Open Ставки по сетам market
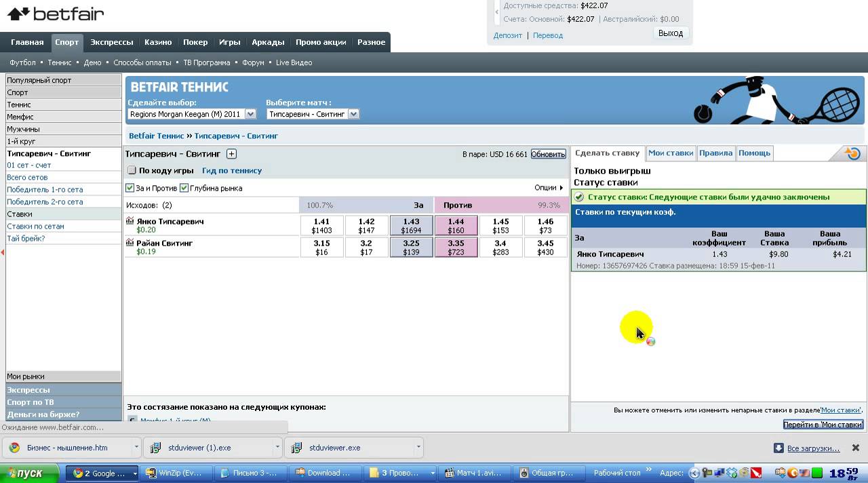The width and height of the screenshot is (868, 483). [35, 226]
